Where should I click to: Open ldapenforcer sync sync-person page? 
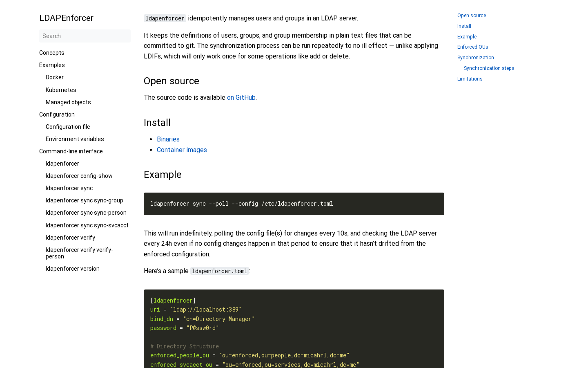click(86, 213)
